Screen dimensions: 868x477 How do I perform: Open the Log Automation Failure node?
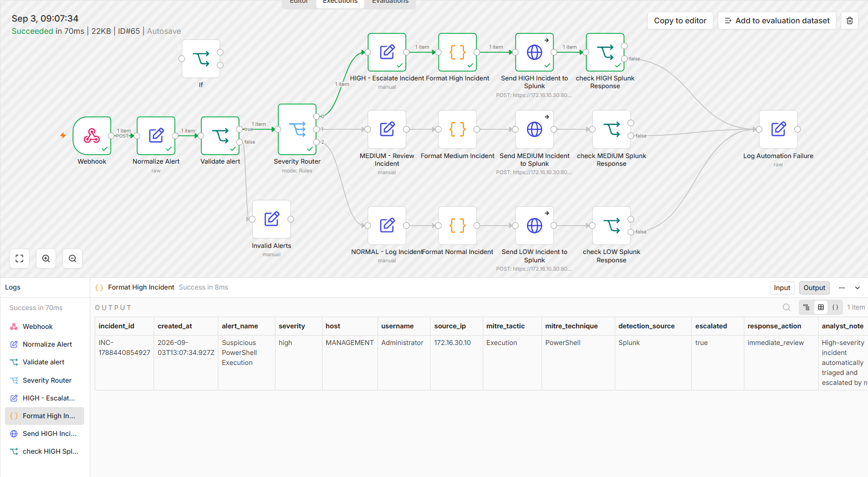coord(778,129)
